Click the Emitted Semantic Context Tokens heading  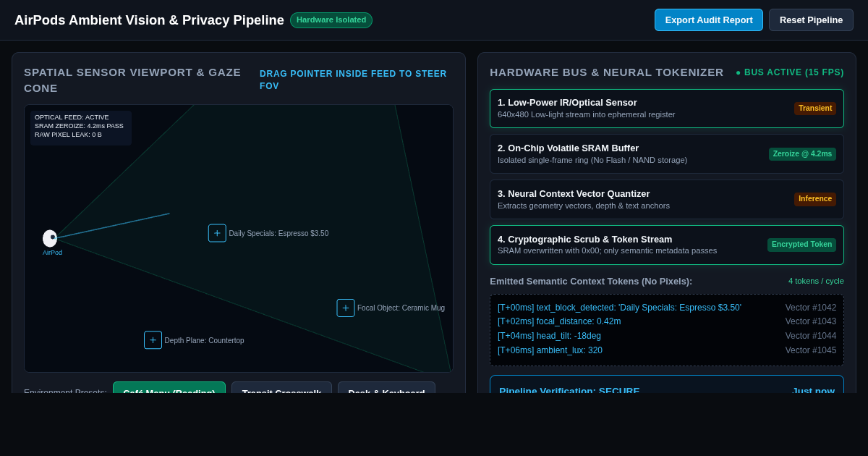591,281
